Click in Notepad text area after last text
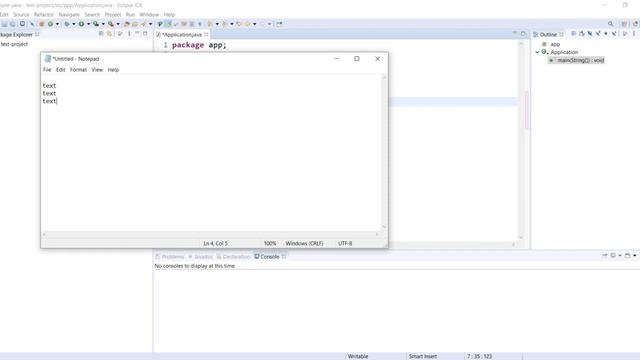This screenshot has width=640, height=360. point(58,101)
